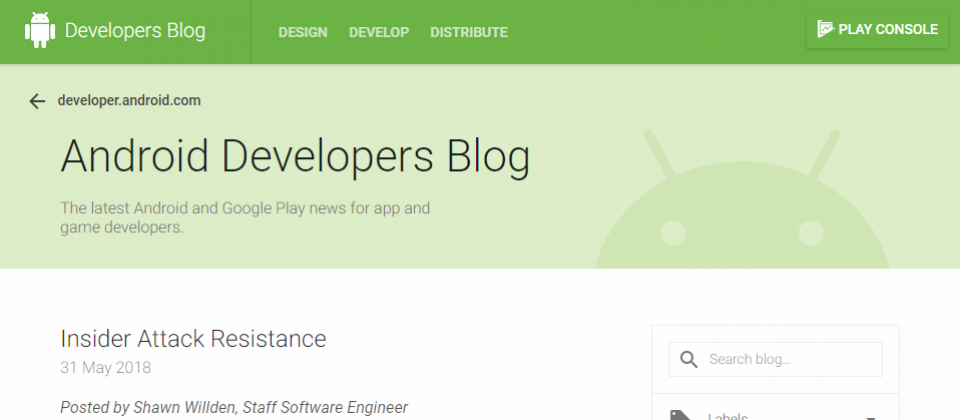The image size is (960, 420).
Task: Click the magnifier search icon
Action: point(689,360)
